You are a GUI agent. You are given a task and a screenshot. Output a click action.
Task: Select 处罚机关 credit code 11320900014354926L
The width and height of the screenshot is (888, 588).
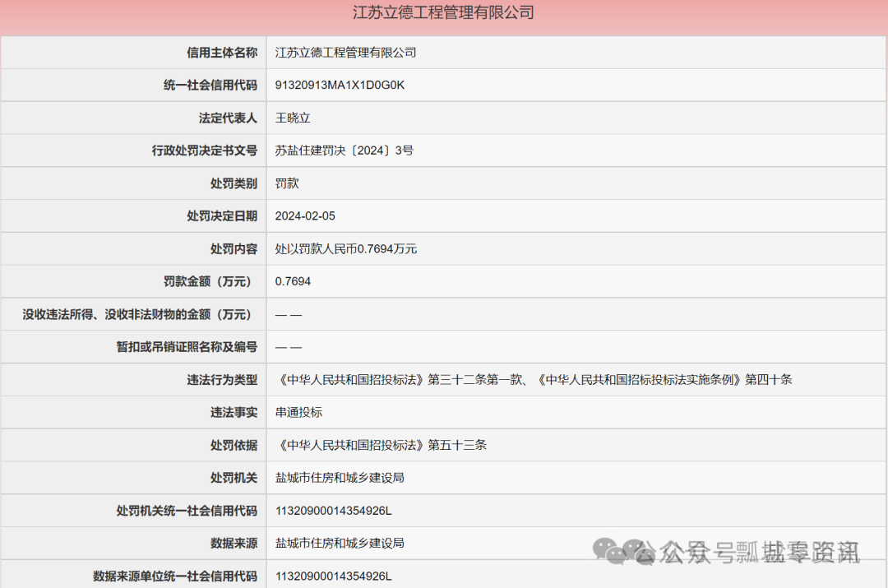coord(334,511)
